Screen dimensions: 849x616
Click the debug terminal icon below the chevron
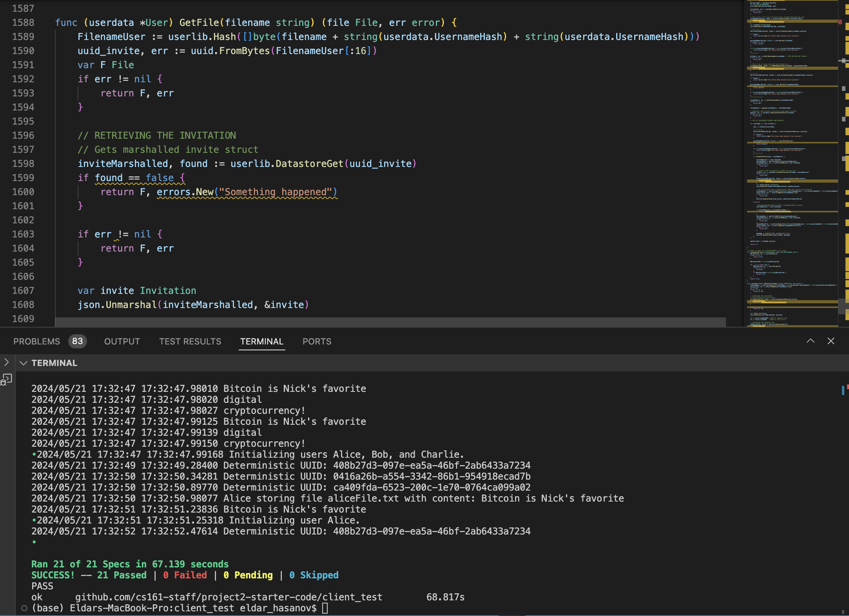click(x=7, y=379)
